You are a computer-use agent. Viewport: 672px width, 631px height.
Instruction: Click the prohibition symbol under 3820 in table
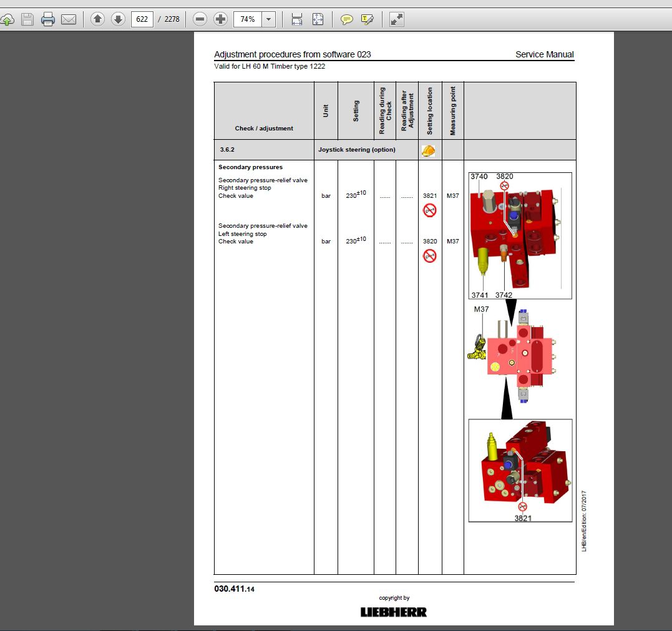click(429, 256)
